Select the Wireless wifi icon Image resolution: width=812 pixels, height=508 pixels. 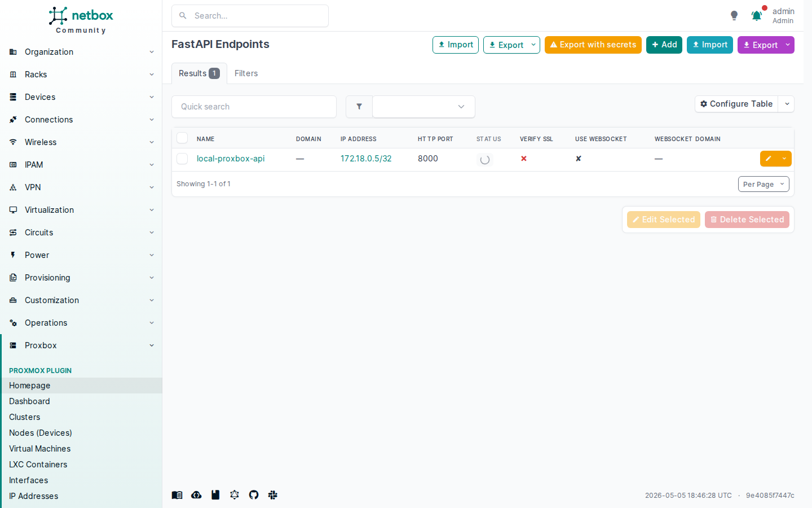click(13, 142)
